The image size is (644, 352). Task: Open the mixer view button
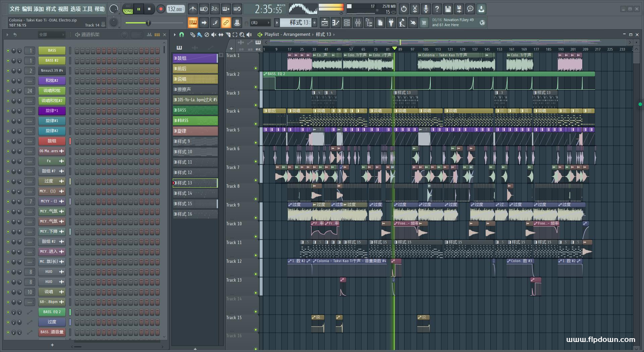tap(358, 23)
